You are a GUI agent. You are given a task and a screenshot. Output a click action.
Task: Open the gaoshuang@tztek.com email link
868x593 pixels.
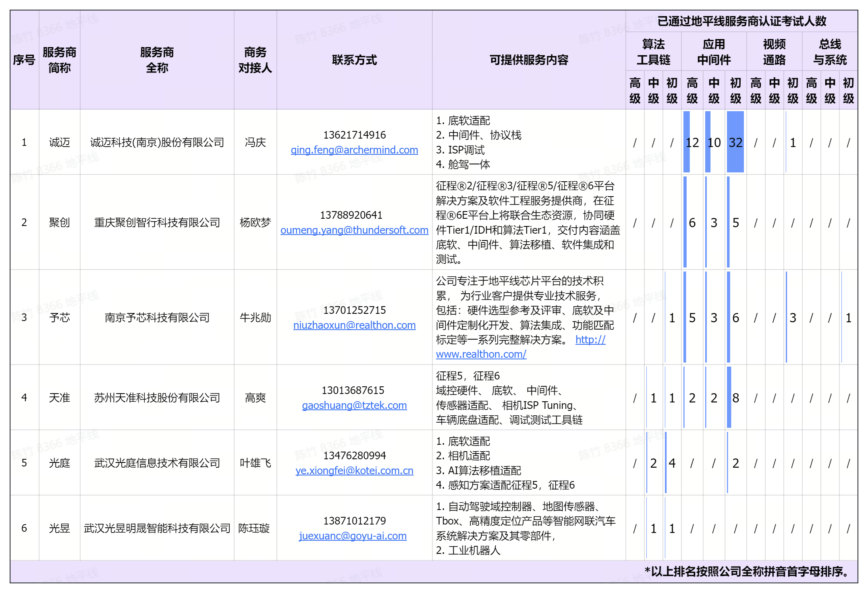[354, 405]
